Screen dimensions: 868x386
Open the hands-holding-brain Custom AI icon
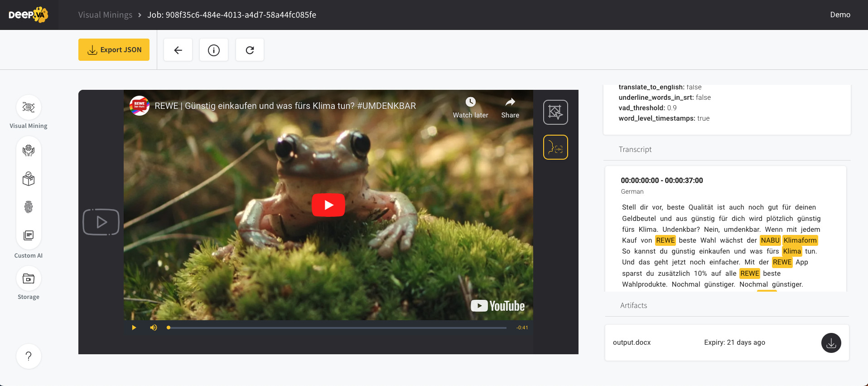pyautogui.click(x=29, y=151)
